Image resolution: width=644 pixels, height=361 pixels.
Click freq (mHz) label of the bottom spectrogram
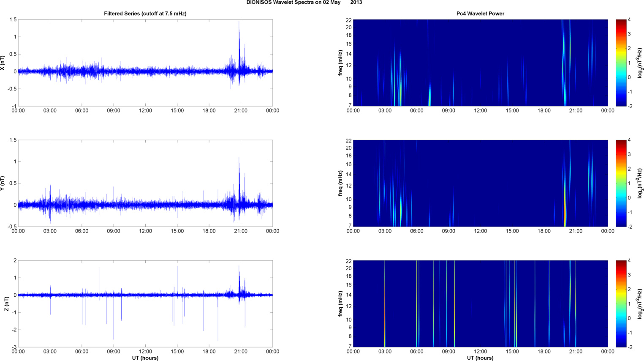coord(340,304)
